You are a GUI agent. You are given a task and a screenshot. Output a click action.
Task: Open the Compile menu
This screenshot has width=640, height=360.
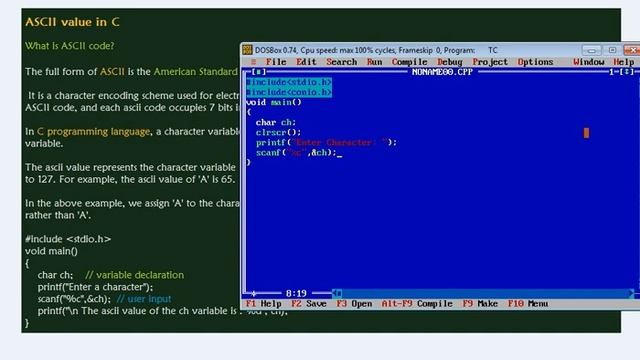(x=409, y=62)
